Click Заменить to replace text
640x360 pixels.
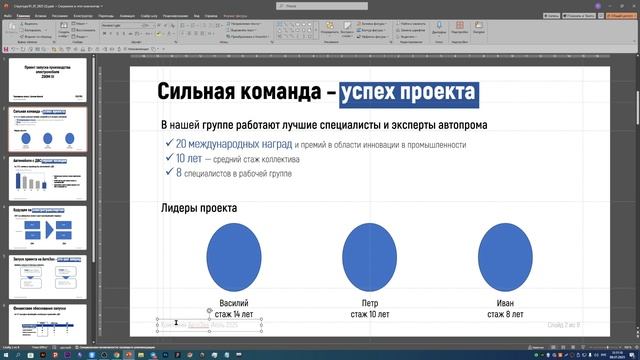coord(411,30)
